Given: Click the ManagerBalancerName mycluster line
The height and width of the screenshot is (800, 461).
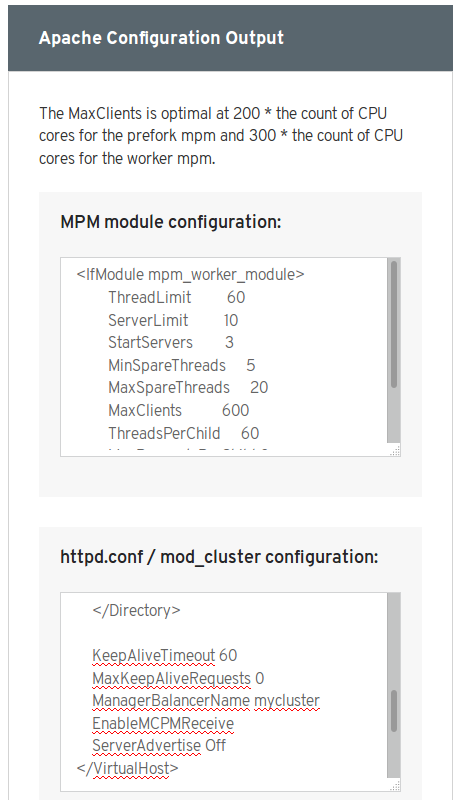Looking at the screenshot, I should pyautogui.click(x=206, y=701).
